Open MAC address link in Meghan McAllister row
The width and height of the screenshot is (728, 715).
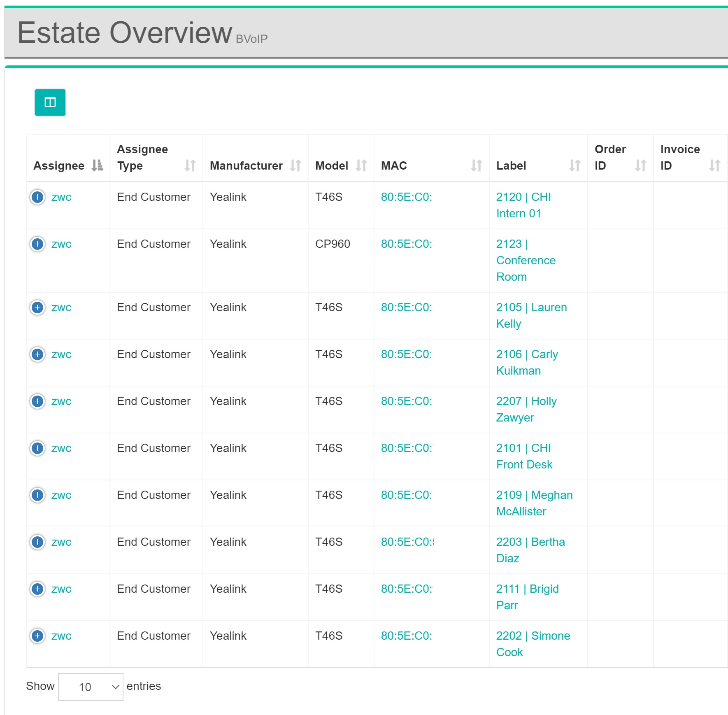click(407, 495)
